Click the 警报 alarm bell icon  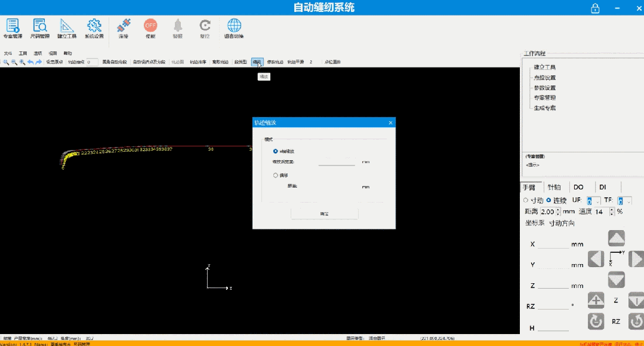click(x=177, y=26)
